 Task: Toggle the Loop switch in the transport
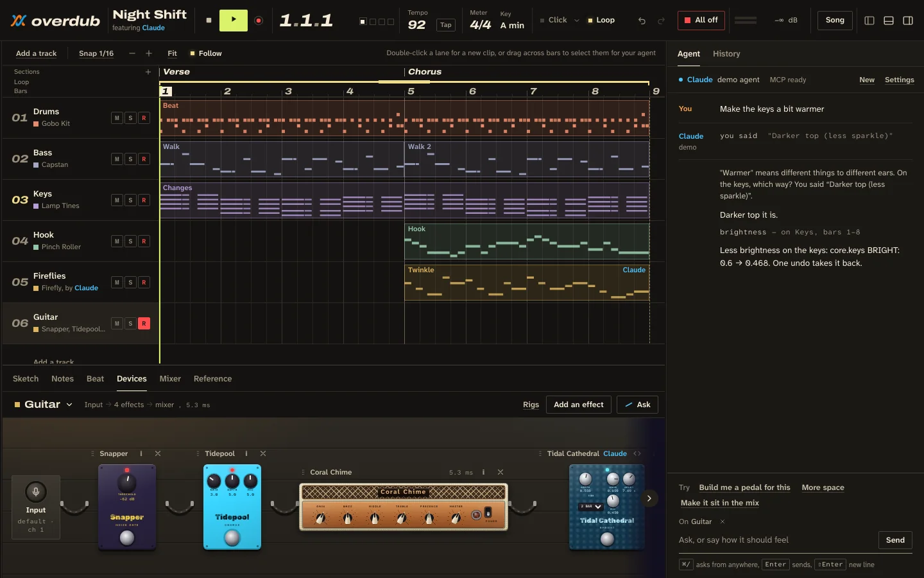(601, 21)
